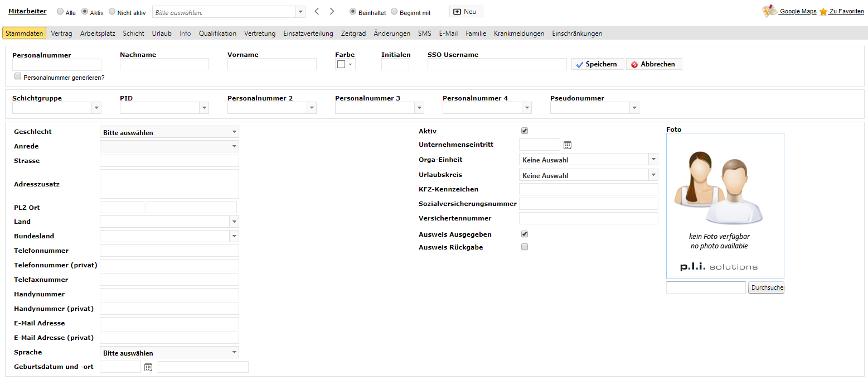Click the Neu button
This screenshot has width=868, height=379.
(466, 12)
